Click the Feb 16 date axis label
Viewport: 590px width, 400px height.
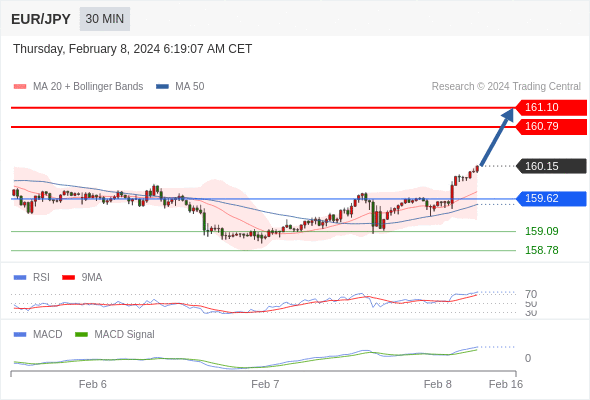(x=506, y=384)
